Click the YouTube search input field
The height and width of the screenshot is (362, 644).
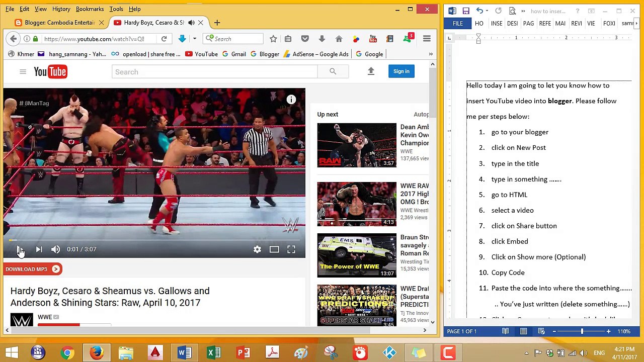click(x=215, y=72)
